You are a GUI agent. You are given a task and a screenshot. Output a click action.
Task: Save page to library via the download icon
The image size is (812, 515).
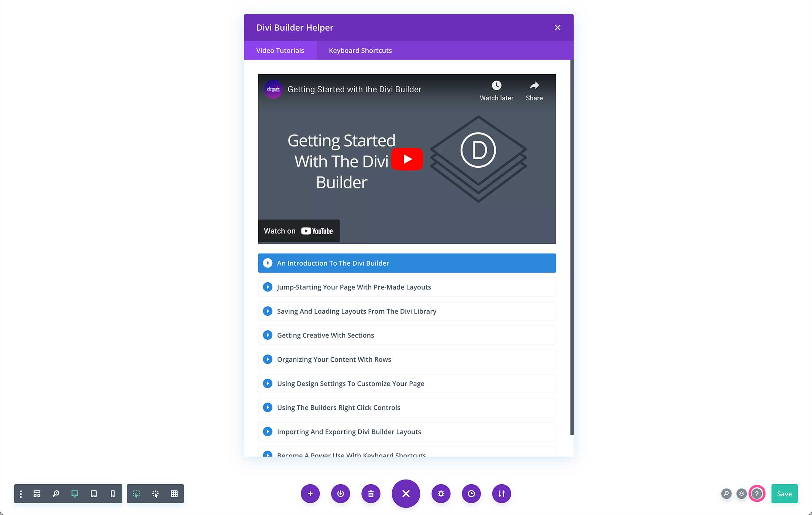[340, 494]
